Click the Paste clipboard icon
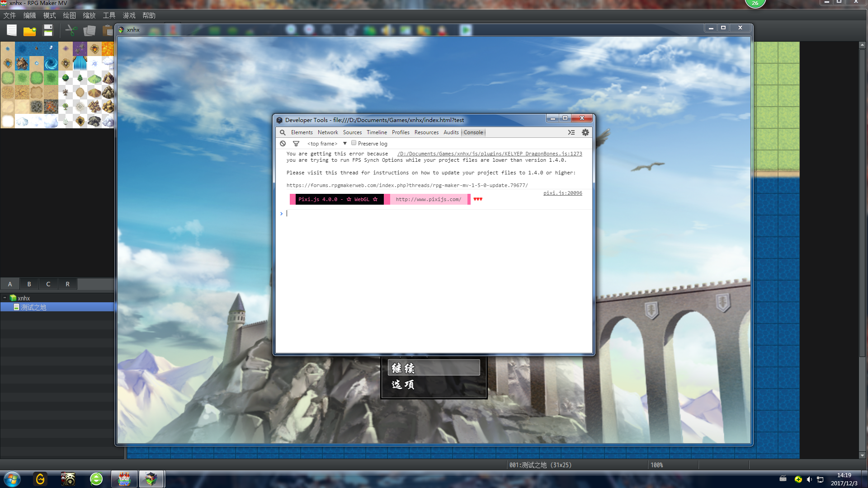868x488 pixels. (108, 30)
